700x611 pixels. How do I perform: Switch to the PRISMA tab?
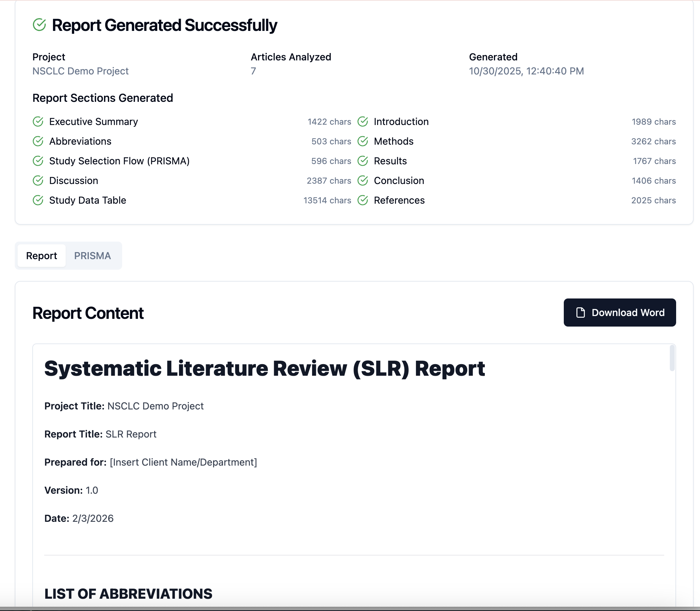tap(92, 256)
